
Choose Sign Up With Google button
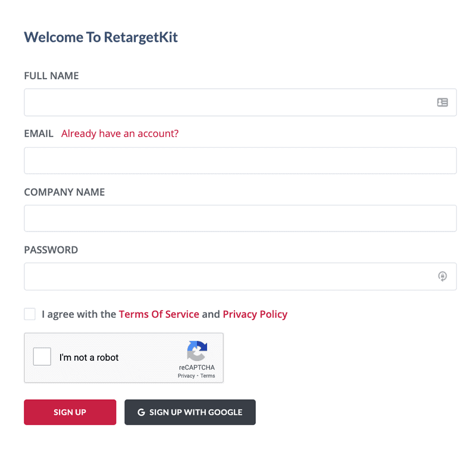tap(190, 412)
